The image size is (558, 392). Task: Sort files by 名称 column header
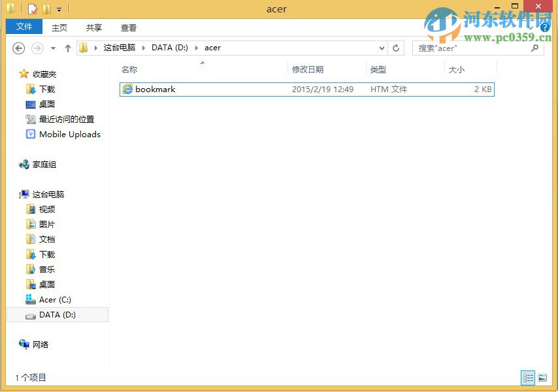[129, 69]
